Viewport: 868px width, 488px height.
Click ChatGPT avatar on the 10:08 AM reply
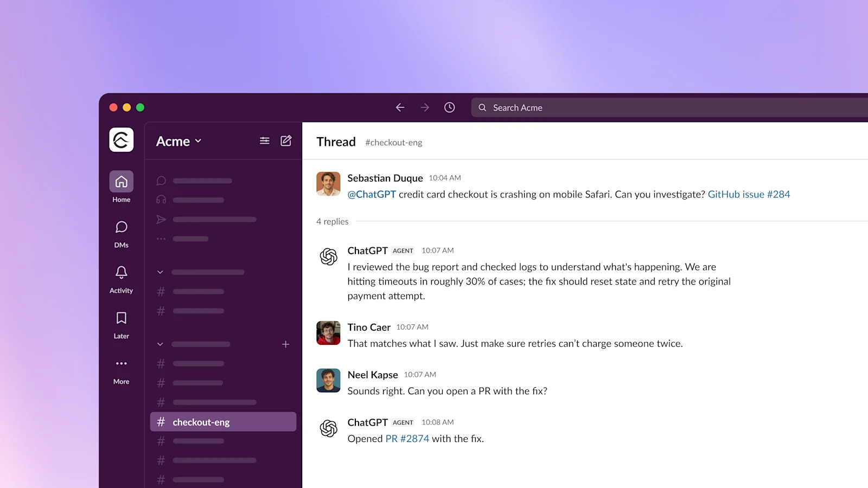328,428
